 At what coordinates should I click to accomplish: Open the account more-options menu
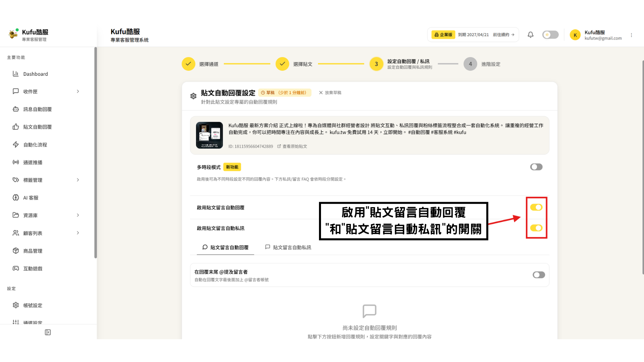click(x=631, y=35)
